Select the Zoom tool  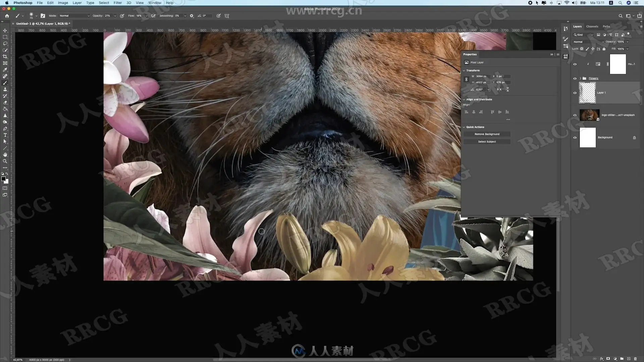pos(5,161)
